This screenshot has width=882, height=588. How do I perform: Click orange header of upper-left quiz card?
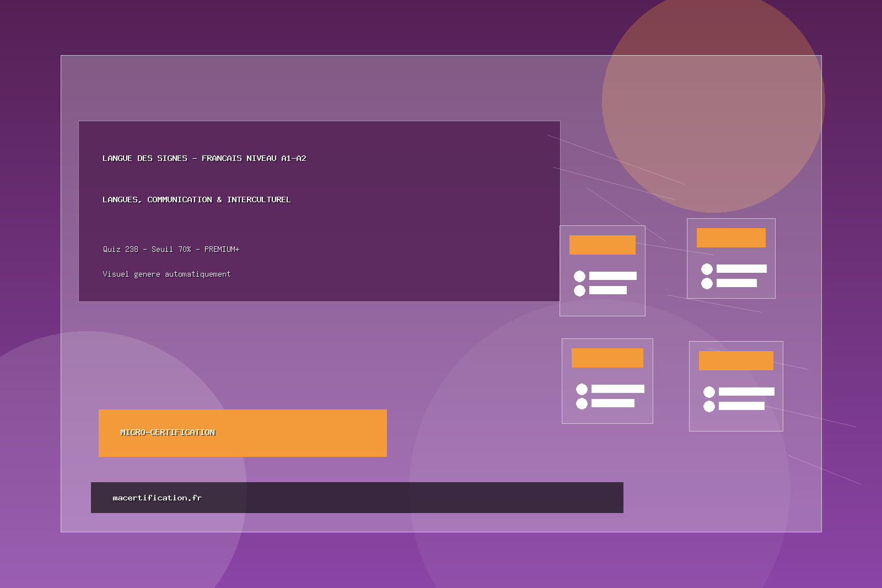[x=602, y=245]
